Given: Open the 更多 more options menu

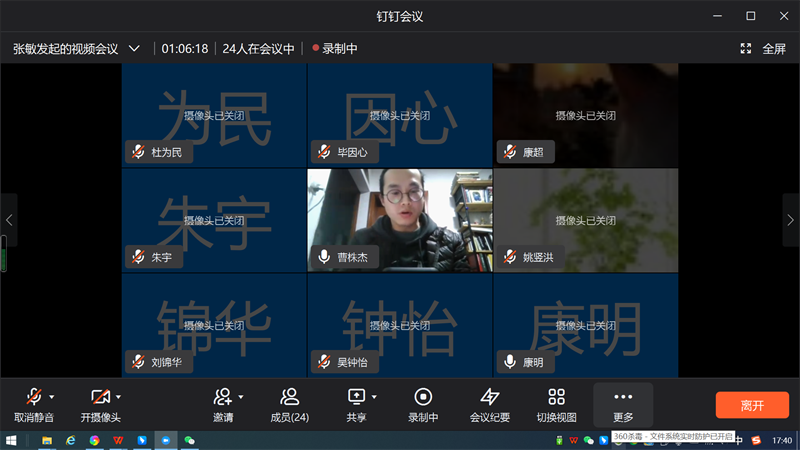Looking at the screenshot, I should (x=623, y=405).
